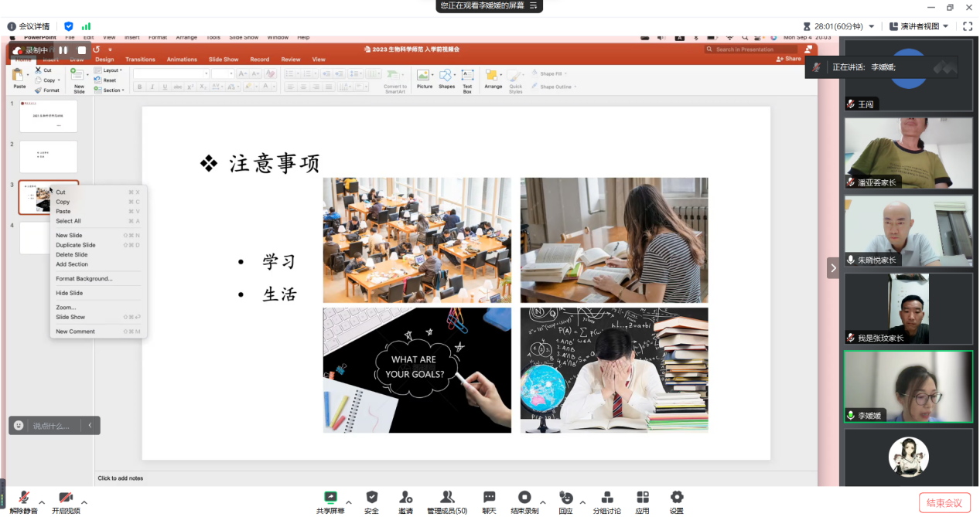Image resolution: width=980 pixels, height=517 pixels.
Task: Expand the arrow next to 解除静音
Action: [42, 502]
